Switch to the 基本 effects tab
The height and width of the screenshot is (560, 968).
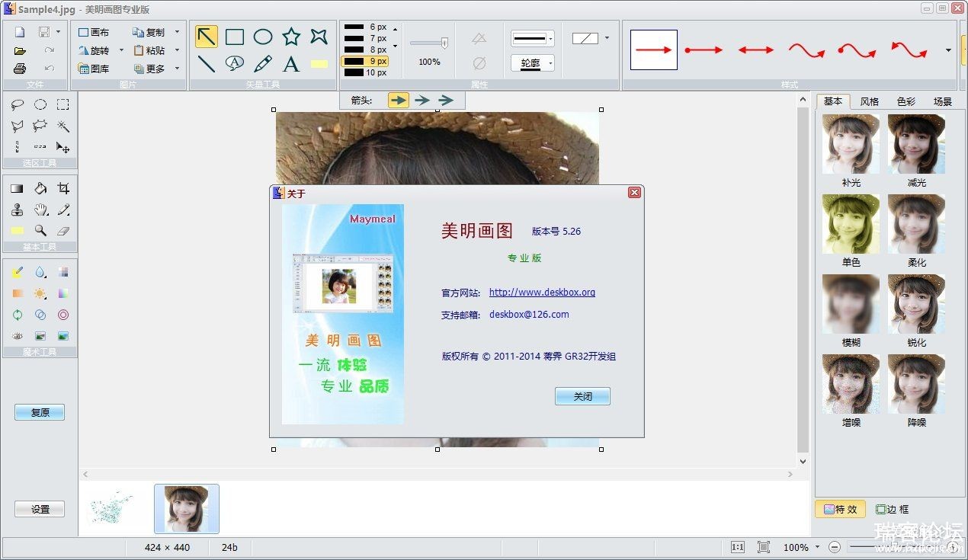coord(833,101)
